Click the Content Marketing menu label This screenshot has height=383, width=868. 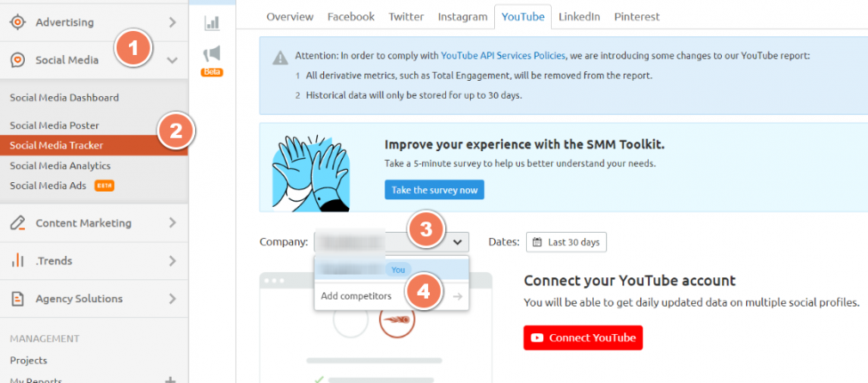coord(83,223)
